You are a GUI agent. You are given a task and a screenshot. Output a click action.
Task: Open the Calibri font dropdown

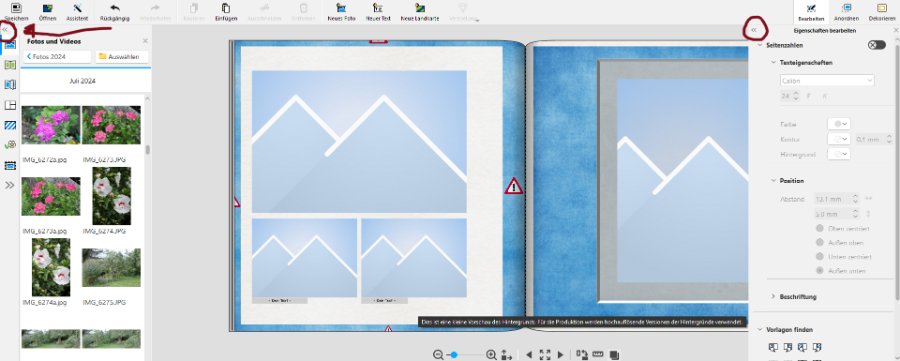(827, 81)
